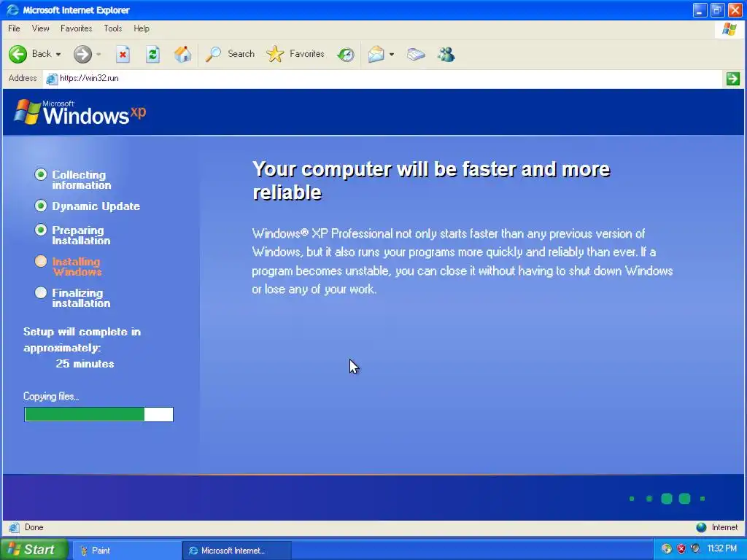Screen dimensions: 747x560
Task: Open the Tools menu
Action: click(113, 28)
